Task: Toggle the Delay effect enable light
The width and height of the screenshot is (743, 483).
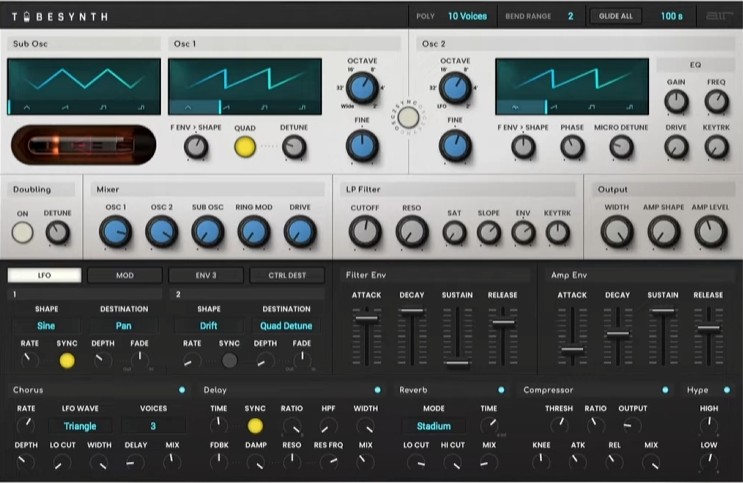Action: (x=378, y=390)
